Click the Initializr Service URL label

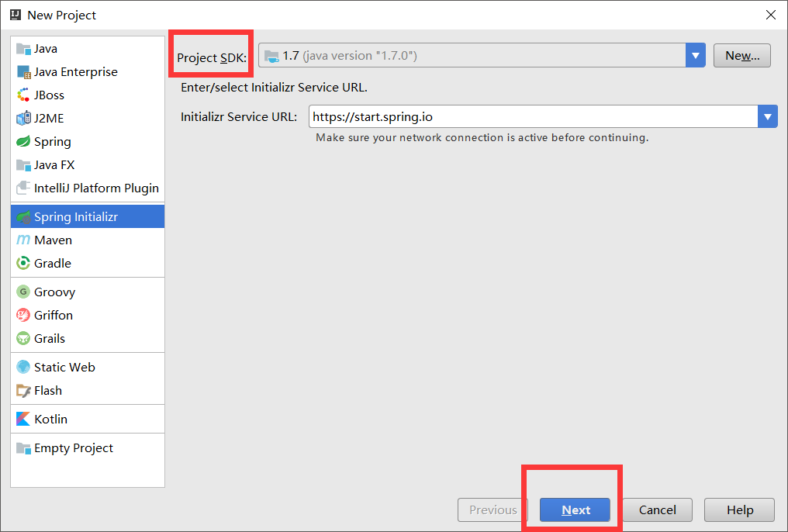click(239, 116)
